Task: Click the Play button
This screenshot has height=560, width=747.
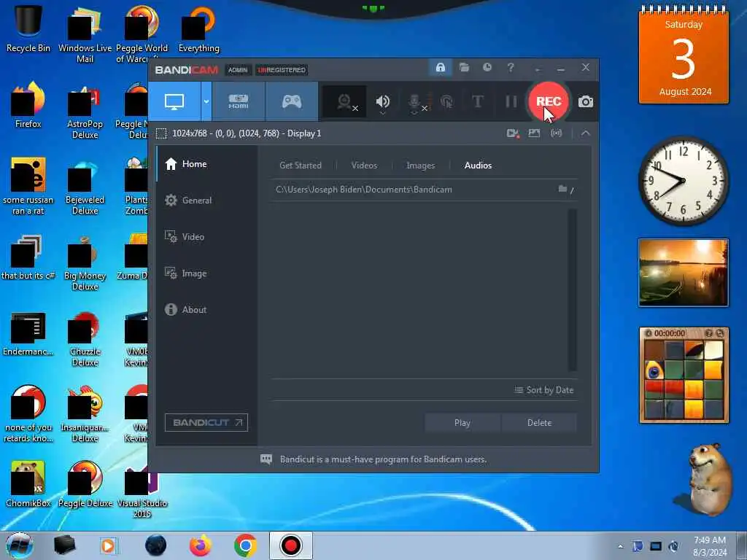Action: tap(462, 423)
